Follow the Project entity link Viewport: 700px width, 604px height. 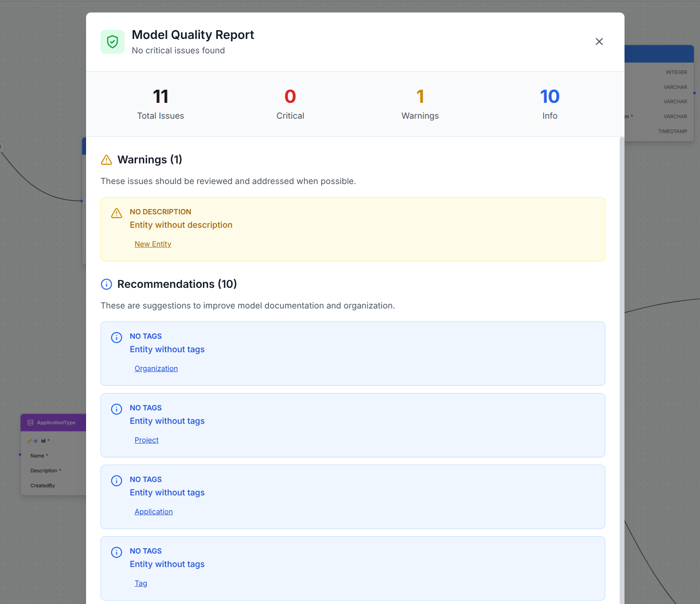coord(147,440)
